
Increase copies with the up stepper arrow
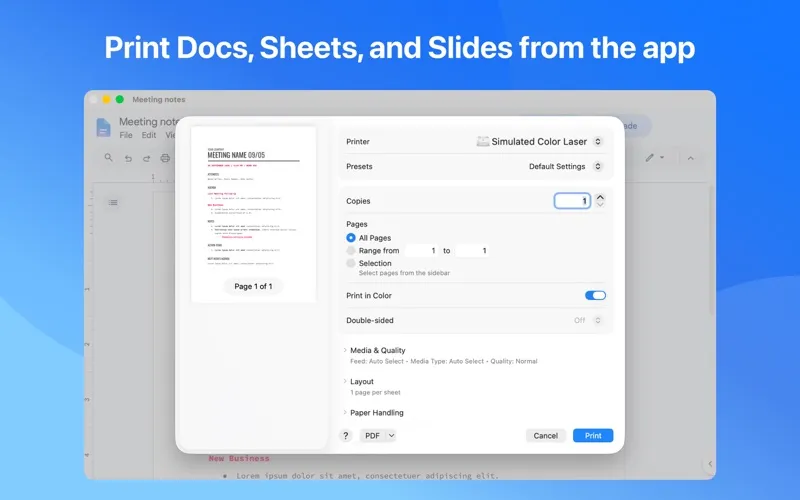[600, 197]
